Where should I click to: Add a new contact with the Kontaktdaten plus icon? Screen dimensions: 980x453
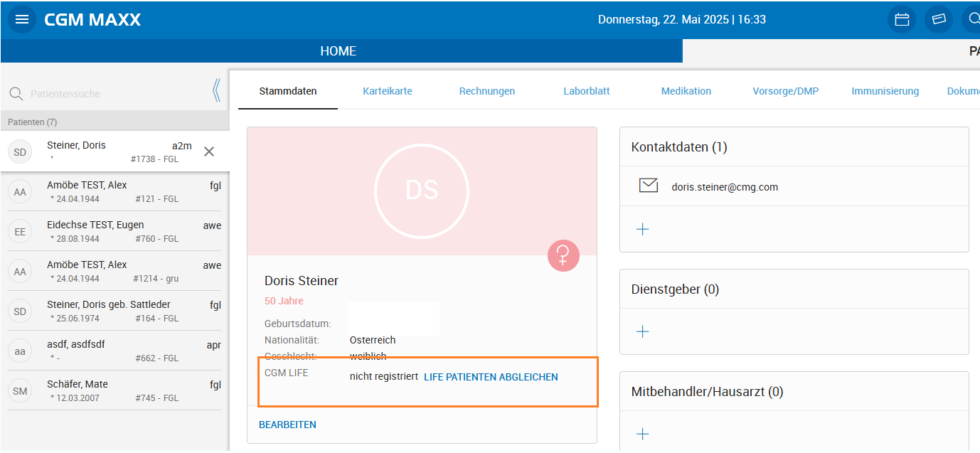pos(642,229)
